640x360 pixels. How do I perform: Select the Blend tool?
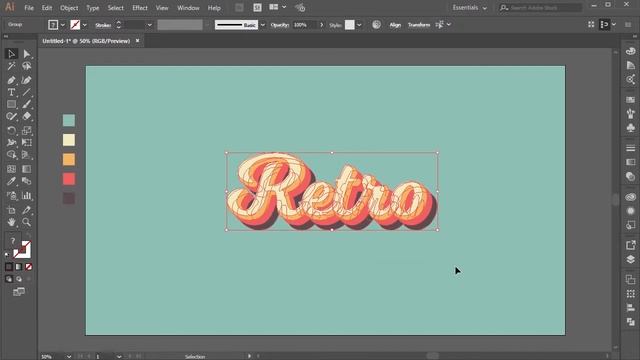coord(27,181)
